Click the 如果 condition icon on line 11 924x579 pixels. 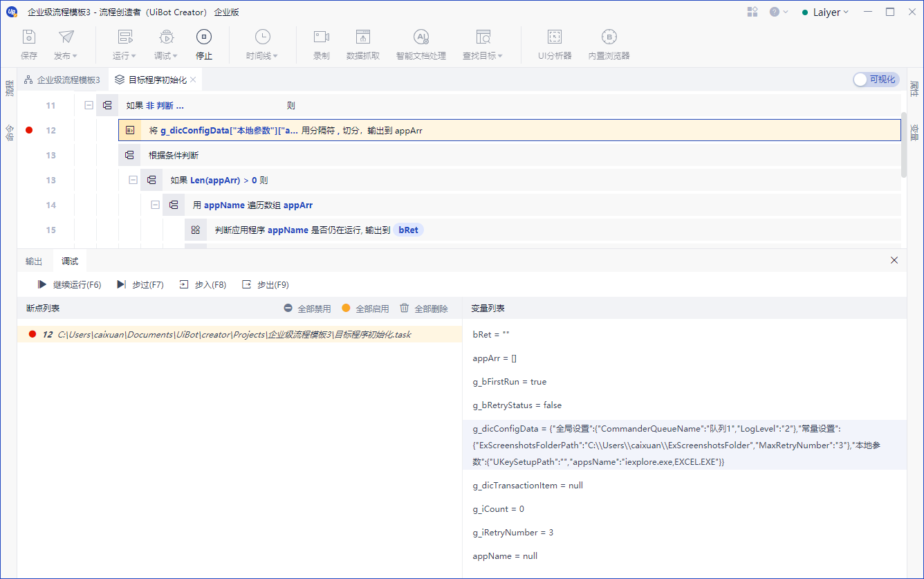click(x=107, y=105)
